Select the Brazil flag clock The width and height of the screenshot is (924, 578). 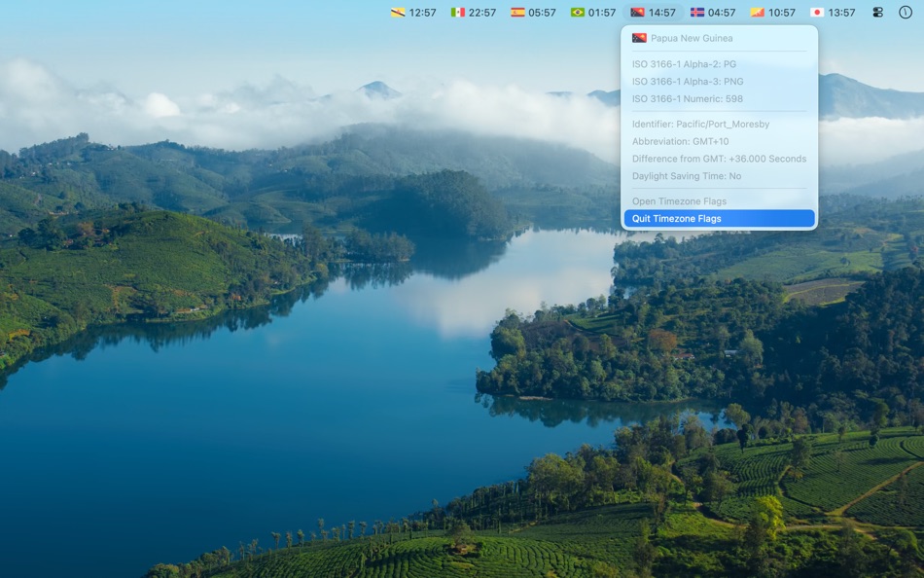click(589, 13)
